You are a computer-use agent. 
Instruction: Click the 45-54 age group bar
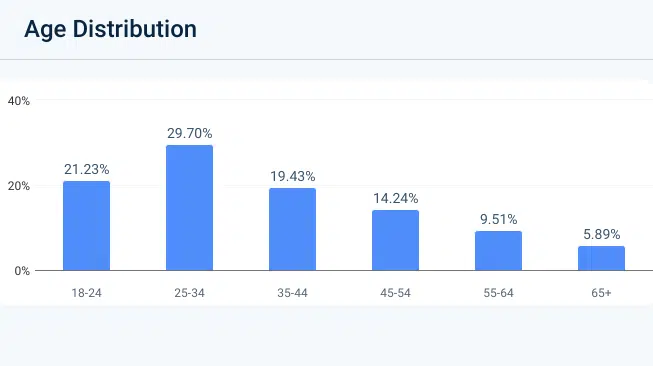tap(395, 240)
